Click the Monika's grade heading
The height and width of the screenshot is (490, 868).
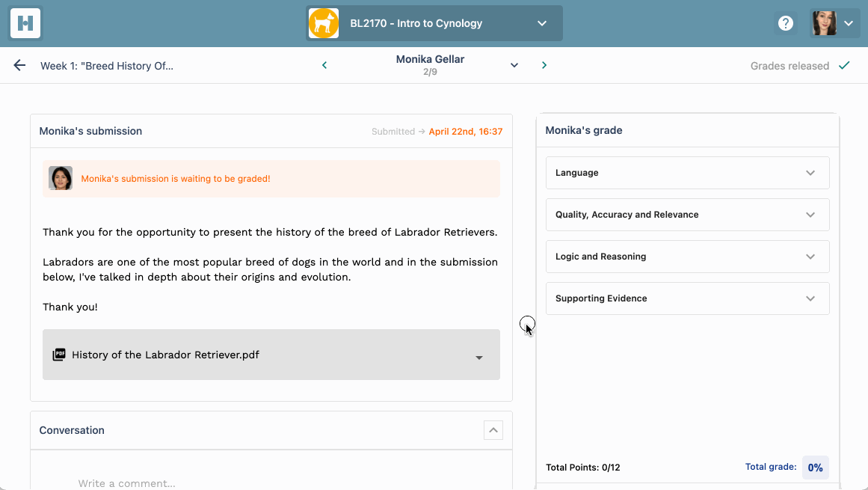click(x=583, y=130)
